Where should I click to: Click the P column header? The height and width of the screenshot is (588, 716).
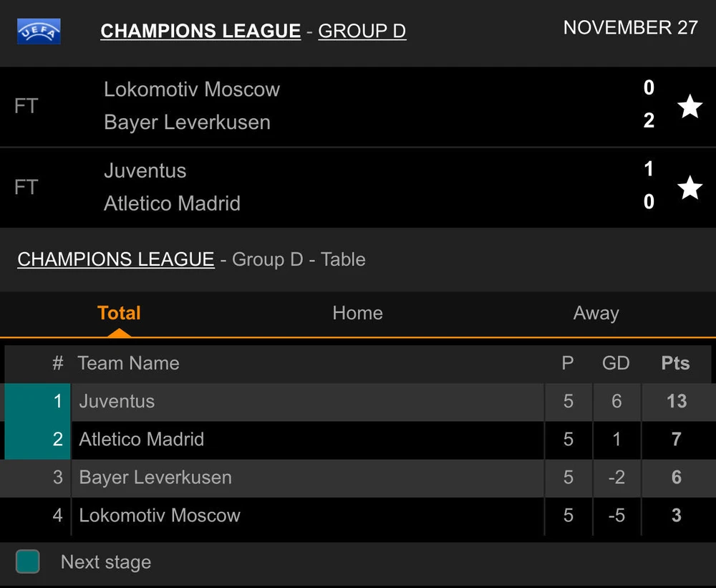click(568, 363)
